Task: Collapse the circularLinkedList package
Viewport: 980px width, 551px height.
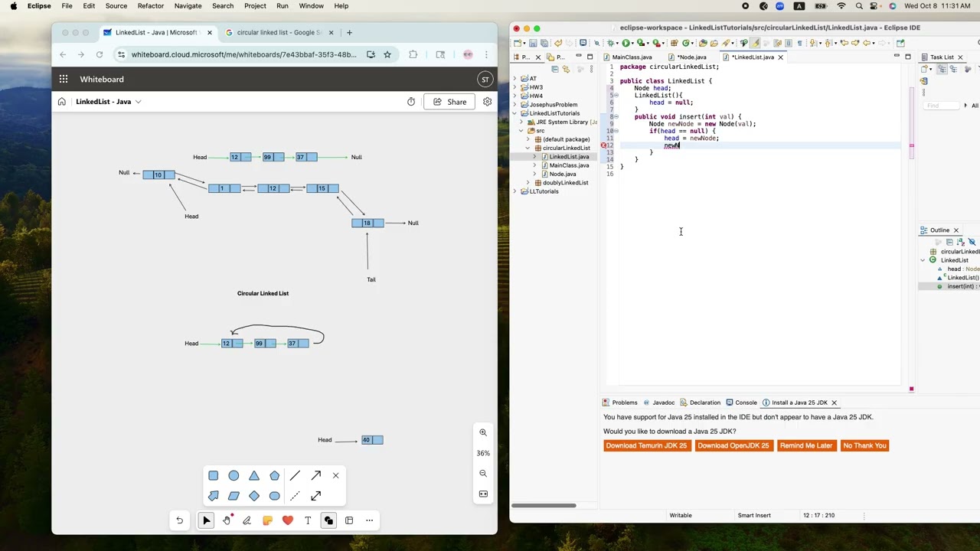Action: pyautogui.click(x=528, y=148)
